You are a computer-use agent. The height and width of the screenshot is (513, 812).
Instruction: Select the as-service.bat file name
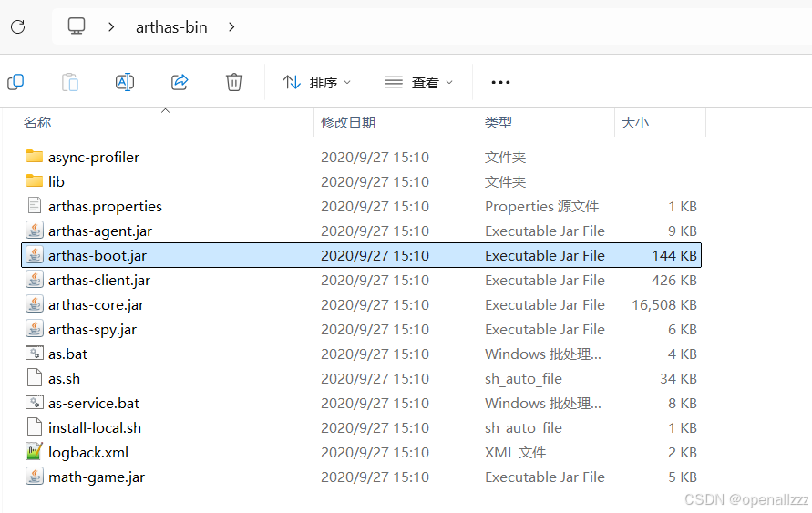[94, 404]
